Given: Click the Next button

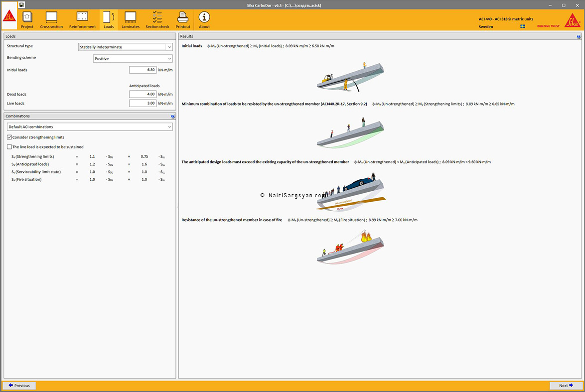Looking at the screenshot, I should pos(566,386).
